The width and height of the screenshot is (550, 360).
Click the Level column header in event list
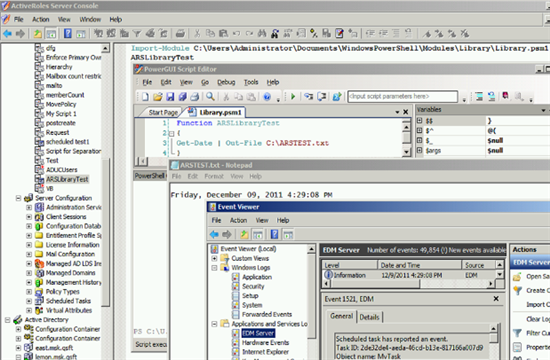click(x=349, y=265)
